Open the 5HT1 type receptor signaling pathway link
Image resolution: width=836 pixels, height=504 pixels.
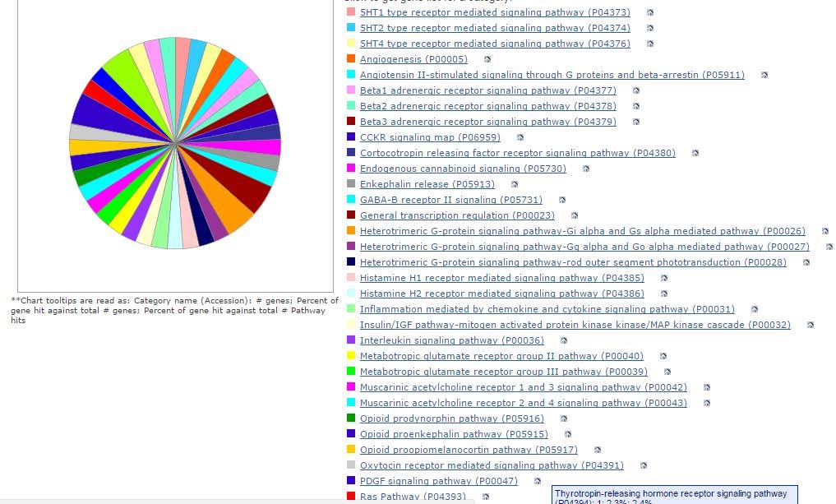coord(495,12)
